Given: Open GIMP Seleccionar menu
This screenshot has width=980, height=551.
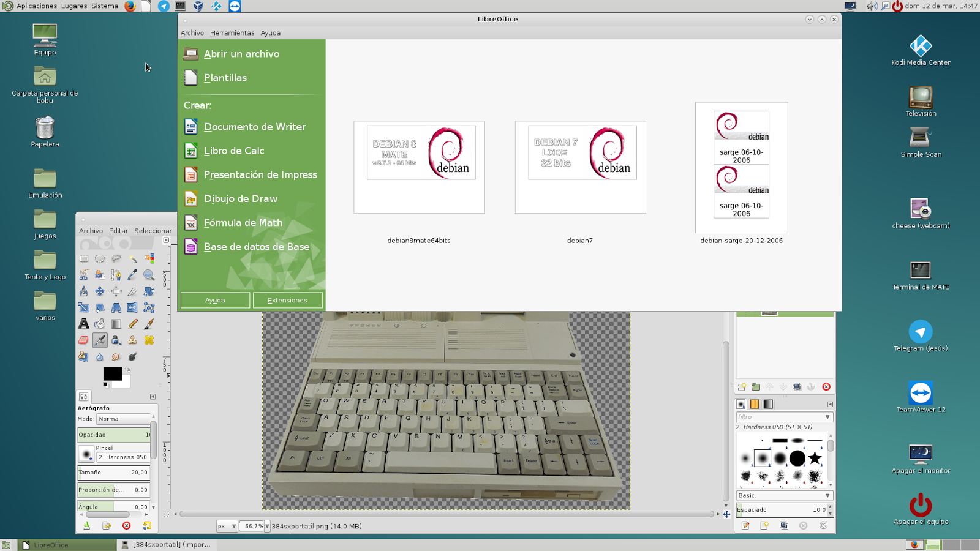Looking at the screenshot, I should coord(153,231).
